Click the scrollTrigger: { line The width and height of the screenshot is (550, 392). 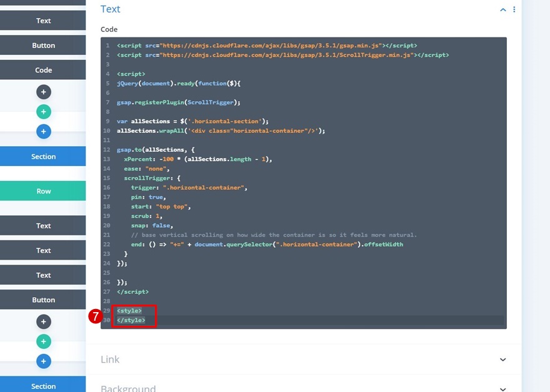pyautogui.click(x=152, y=178)
